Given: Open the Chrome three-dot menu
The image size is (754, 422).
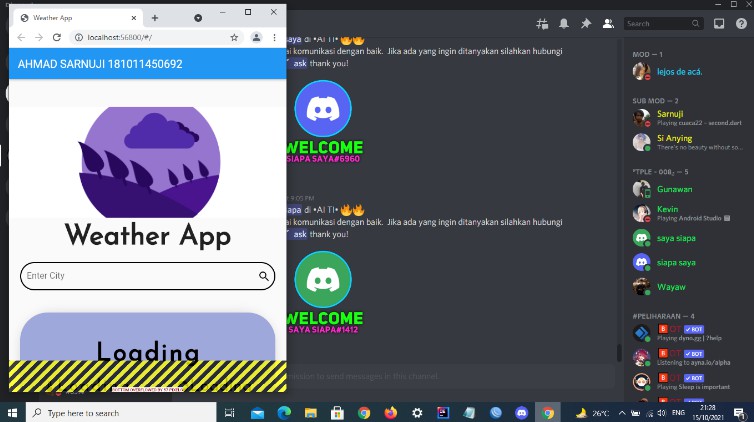Looking at the screenshot, I should point(275,37).
